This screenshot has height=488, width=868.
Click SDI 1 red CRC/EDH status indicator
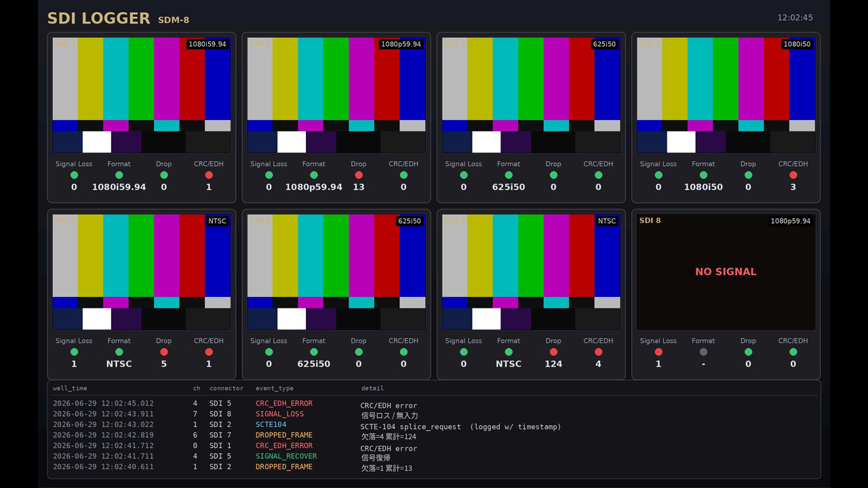tap(209, 175)
